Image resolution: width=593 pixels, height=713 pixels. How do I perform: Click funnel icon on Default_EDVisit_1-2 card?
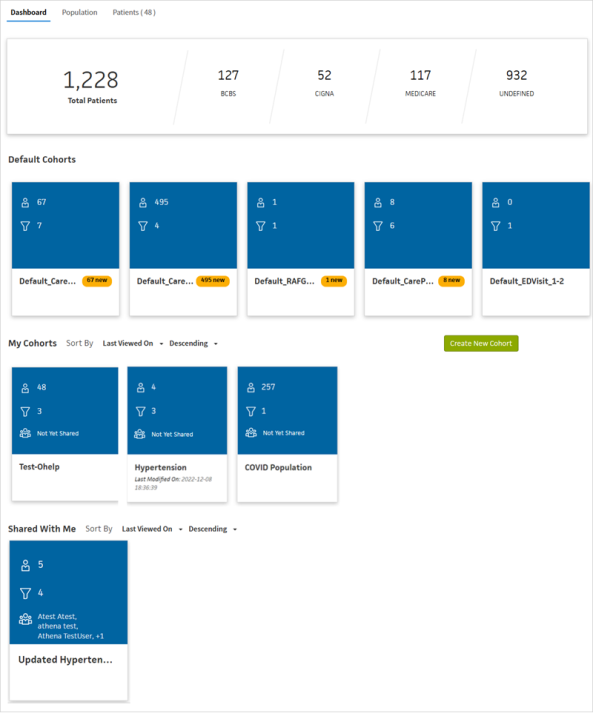click(496, 226)
